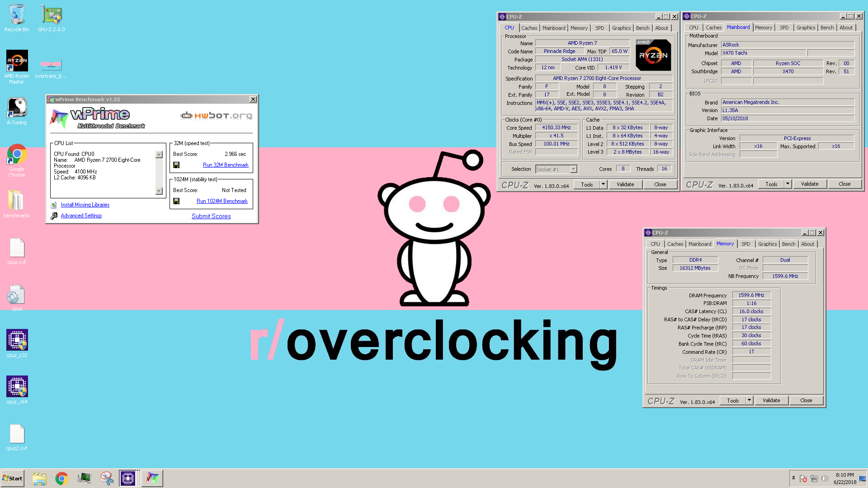This screenshot has height=488, width=868.
Task: Click Validate in the CPU tab window
Action: click(x=625, y=184)
